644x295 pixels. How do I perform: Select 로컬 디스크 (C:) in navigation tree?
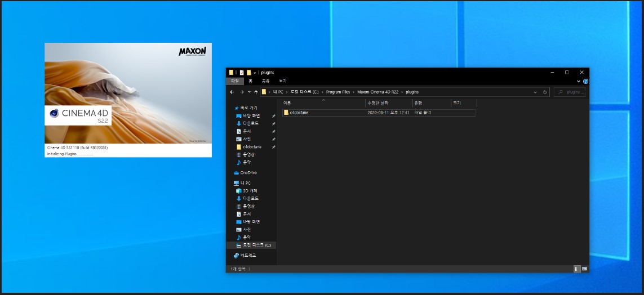(x=251, y=245)
